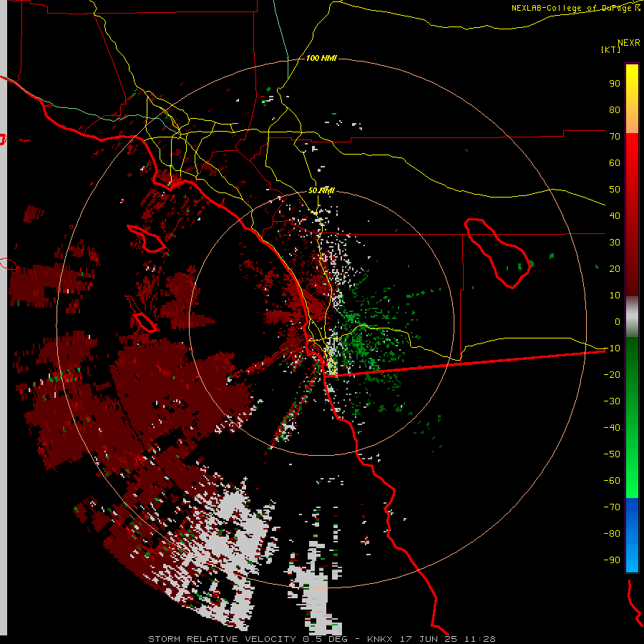Click the 50 NMI range ring label
The width and height of the screenshot is (644, 644).
click(321, 190)
